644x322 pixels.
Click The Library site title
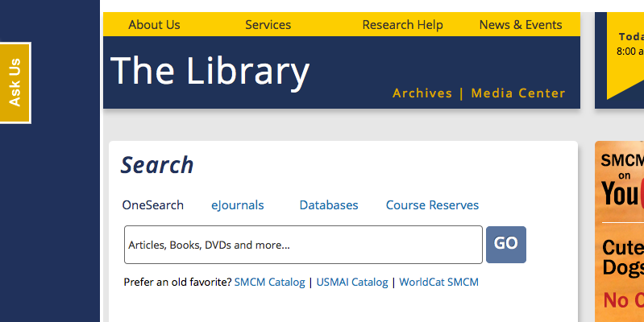[210, 71]
